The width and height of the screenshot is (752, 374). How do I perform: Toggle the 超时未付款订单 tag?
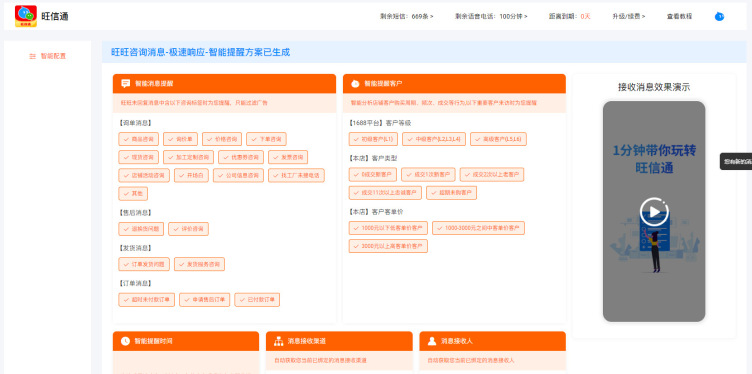(x=147, y=300)
